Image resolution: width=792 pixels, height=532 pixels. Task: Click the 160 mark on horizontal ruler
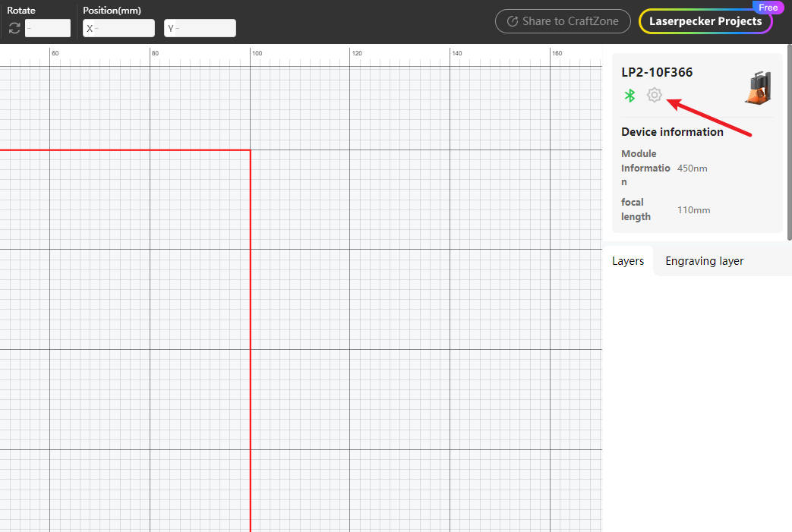tap(557, 53)
